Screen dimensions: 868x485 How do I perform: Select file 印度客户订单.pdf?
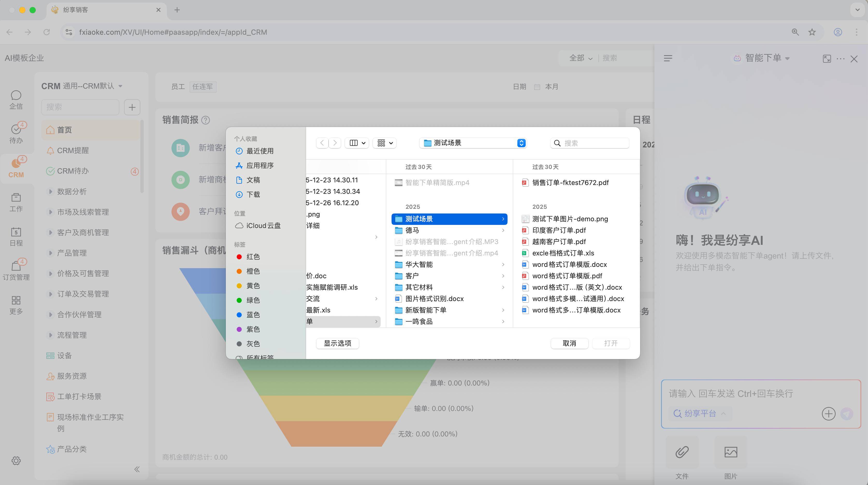click(559, 230)
